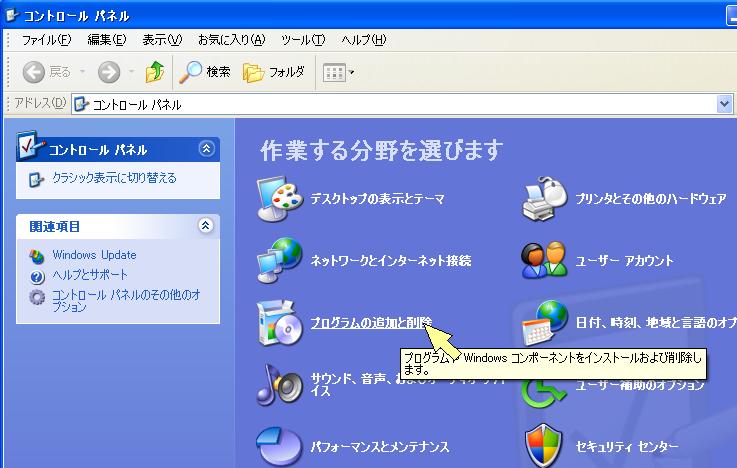The height and width of the screenshot is (468, 737).
Task: Click the Windows Update icon in sidebar
Action: click(x=36, y=256)
